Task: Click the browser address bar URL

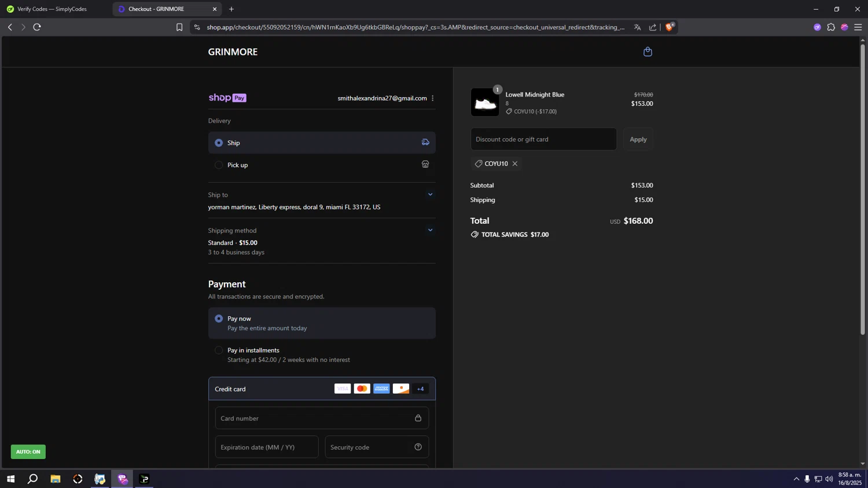Action: click(415, 27)
